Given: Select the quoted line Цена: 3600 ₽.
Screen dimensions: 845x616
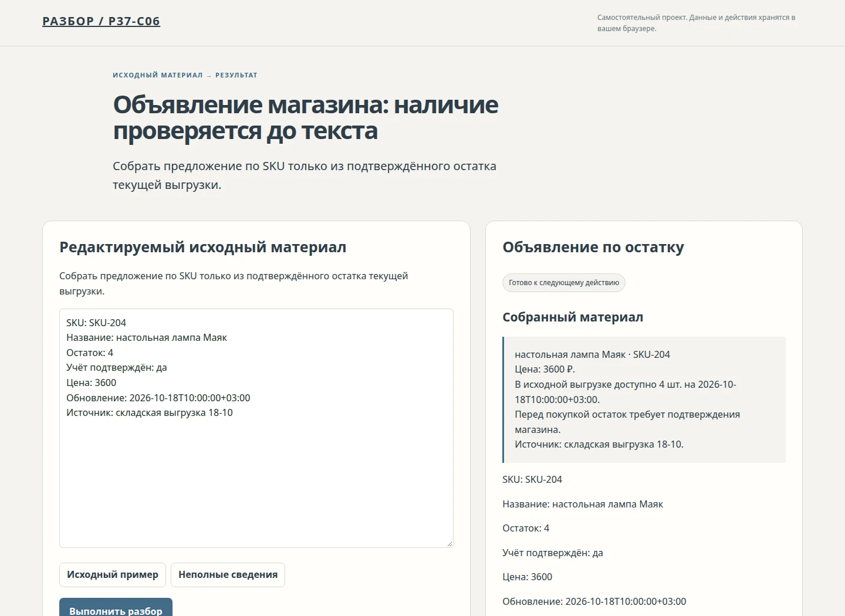Looking at the screenshot, I should point(545,370).
